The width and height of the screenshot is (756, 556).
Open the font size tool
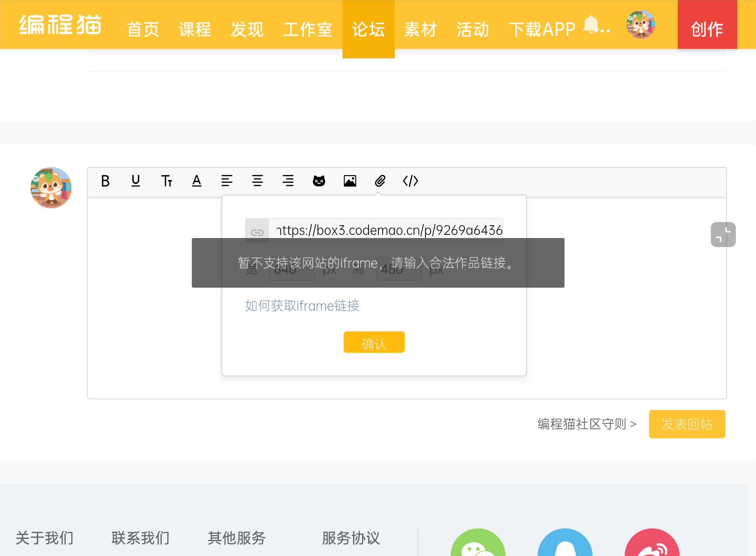[166, 181]
